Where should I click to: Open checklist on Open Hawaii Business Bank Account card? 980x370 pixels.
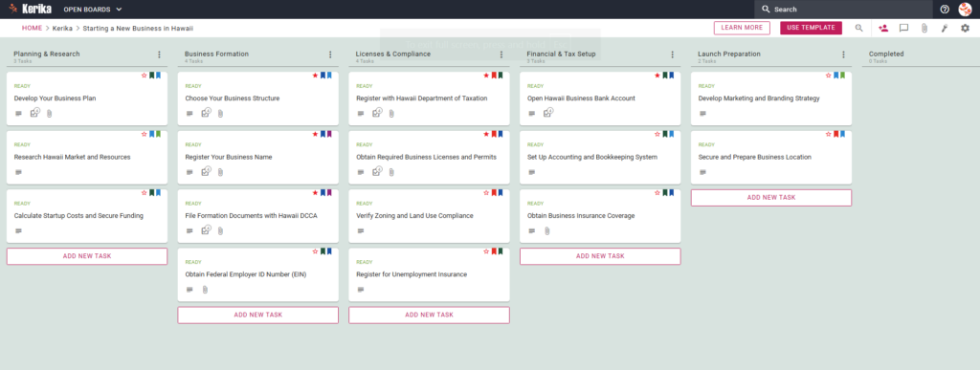[x=548, y=113]
